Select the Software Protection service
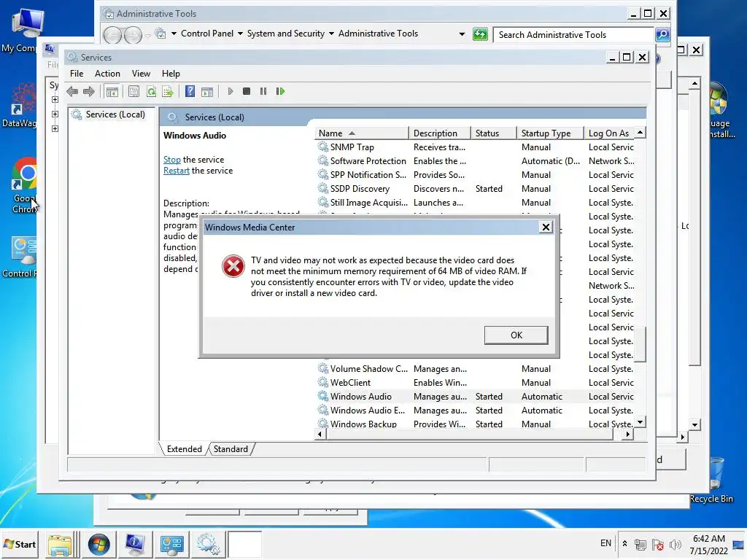The height and width of the screenshot is (560, 747). pos(475,161)
